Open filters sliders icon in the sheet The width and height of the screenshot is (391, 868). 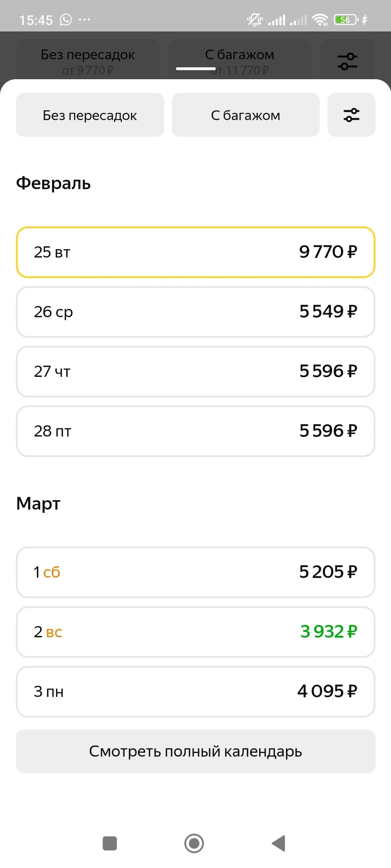pyautogui.click(x=351, y=115)
